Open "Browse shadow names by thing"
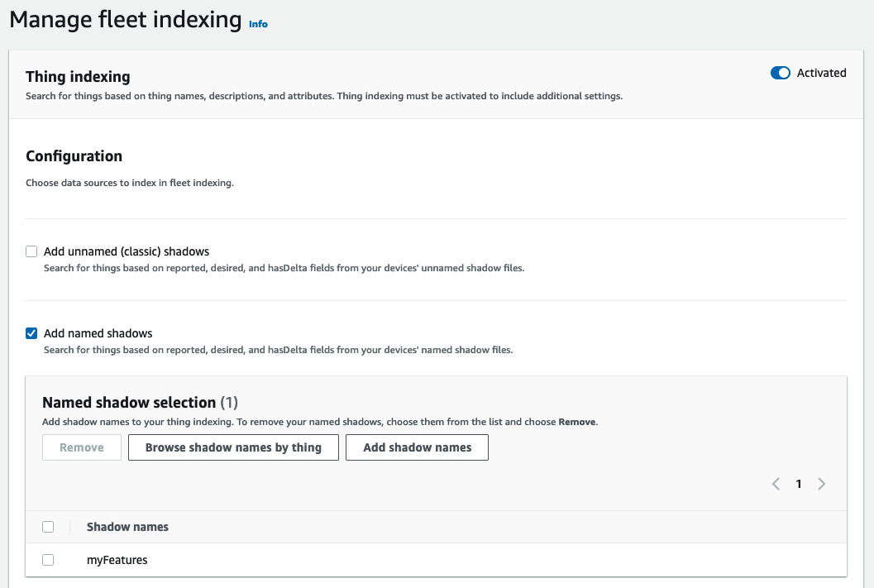The height and width of the screenshot is (588, 874). tap(233, 447)
